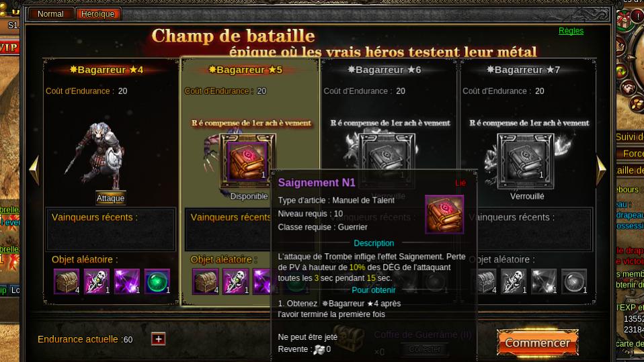
Task: Select the skull dagger item in Bagarreur ★4 loot
Action: point(97,281)
